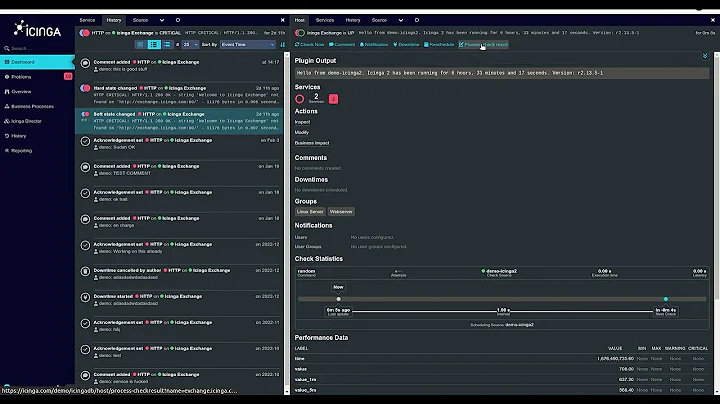Close the left history pane

pos(282,20)
